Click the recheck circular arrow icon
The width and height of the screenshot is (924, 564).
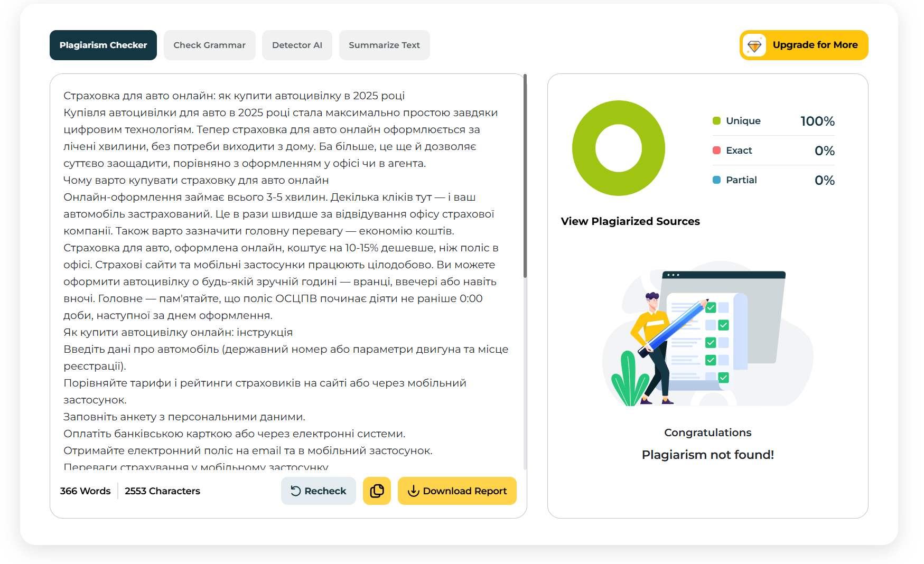pos(296,491)
